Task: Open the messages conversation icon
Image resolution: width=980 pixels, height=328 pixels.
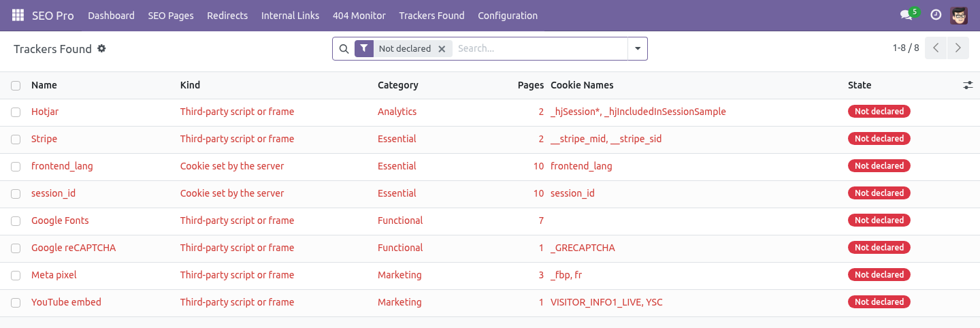Action: tap(906, 15)
